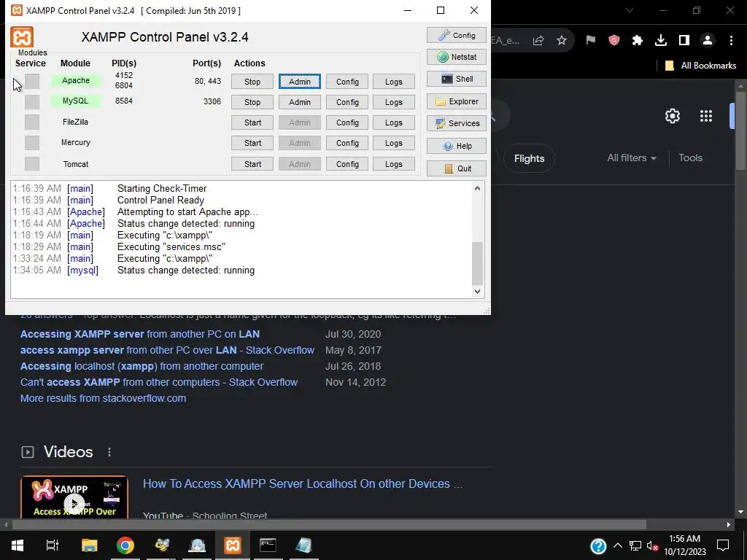Image resolution: width=747 pixels, height=560 pixels.
Task: Open Netstat from the XAMPP side panel
Action: (x=457, y=57)
